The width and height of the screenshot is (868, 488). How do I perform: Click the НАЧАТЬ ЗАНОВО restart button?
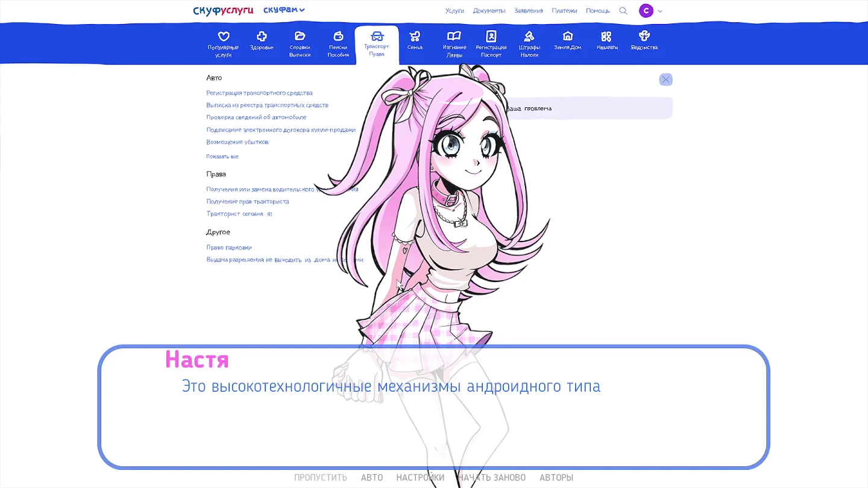tap(491, 478)
